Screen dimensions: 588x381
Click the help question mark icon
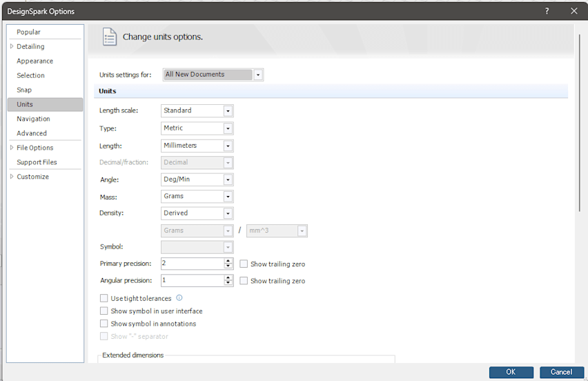(547, 11)
